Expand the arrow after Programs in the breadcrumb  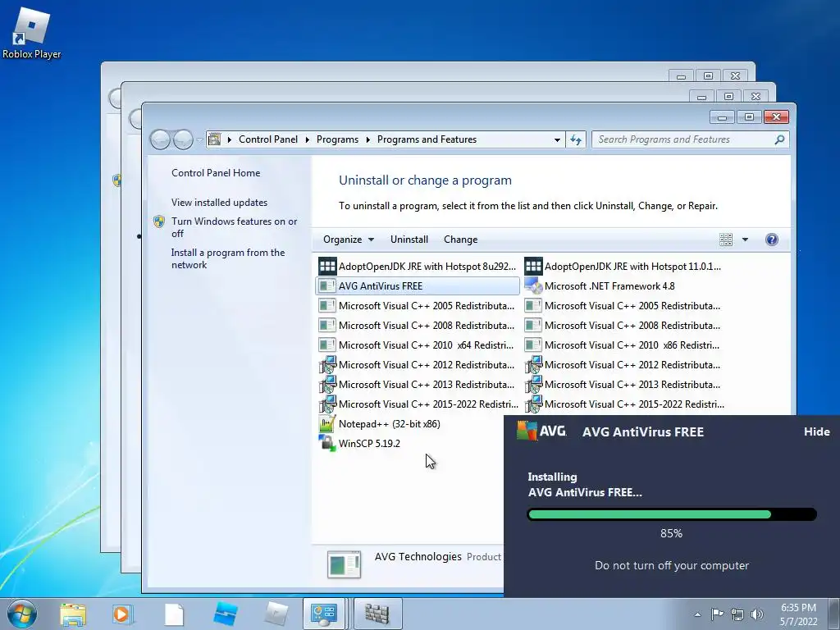pos(368,139)
